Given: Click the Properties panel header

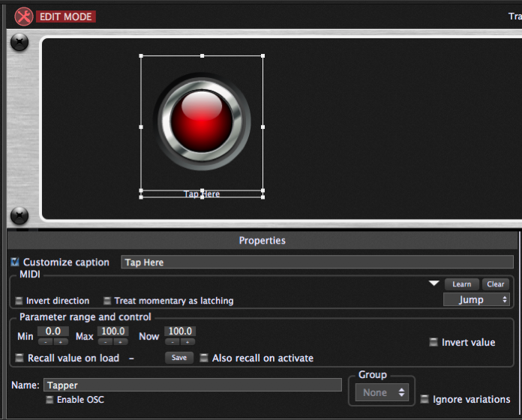Looking at the screenshot, I should [262, 240].
